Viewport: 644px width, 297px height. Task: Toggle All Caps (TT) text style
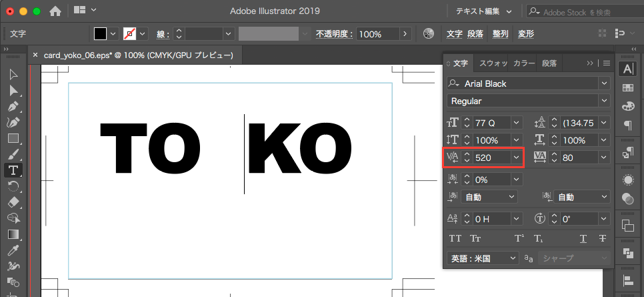[455, 238]
